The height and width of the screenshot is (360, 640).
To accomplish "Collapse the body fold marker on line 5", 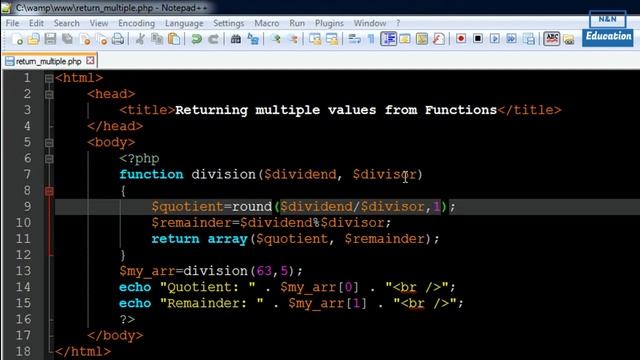I will (x=49, y=142).
